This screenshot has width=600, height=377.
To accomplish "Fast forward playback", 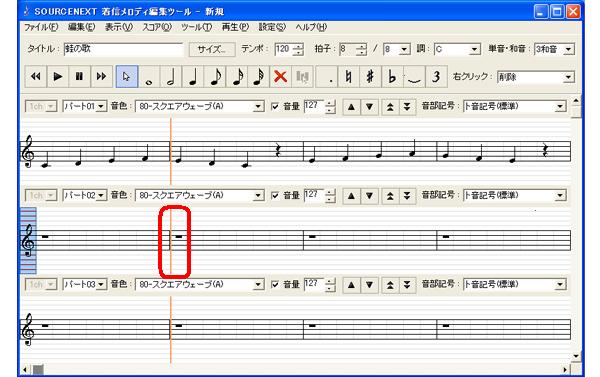I will pos(101,77).
